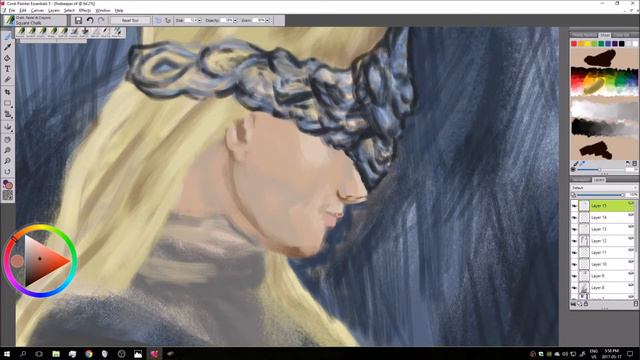Open the Select menu

tap(69, 10)
